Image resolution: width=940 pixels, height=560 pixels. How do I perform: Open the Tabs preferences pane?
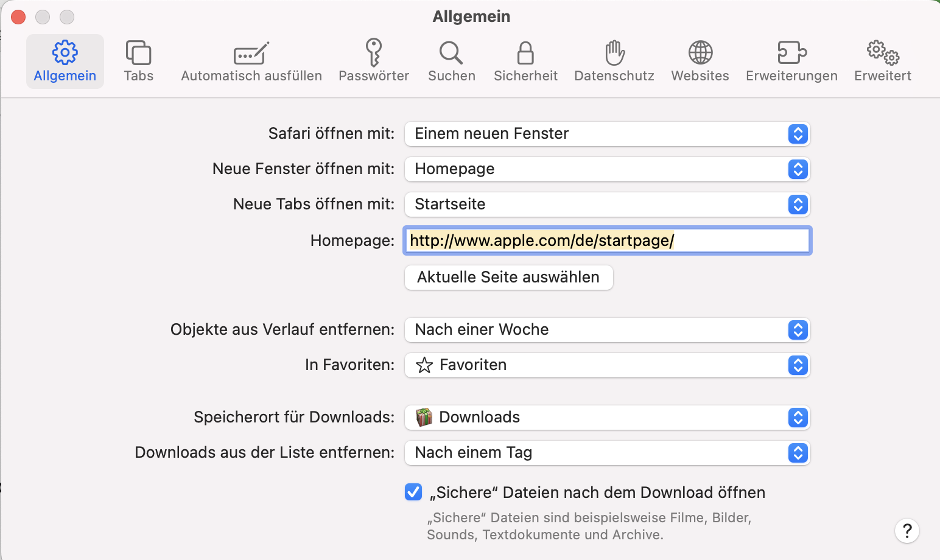pos(139,61)
